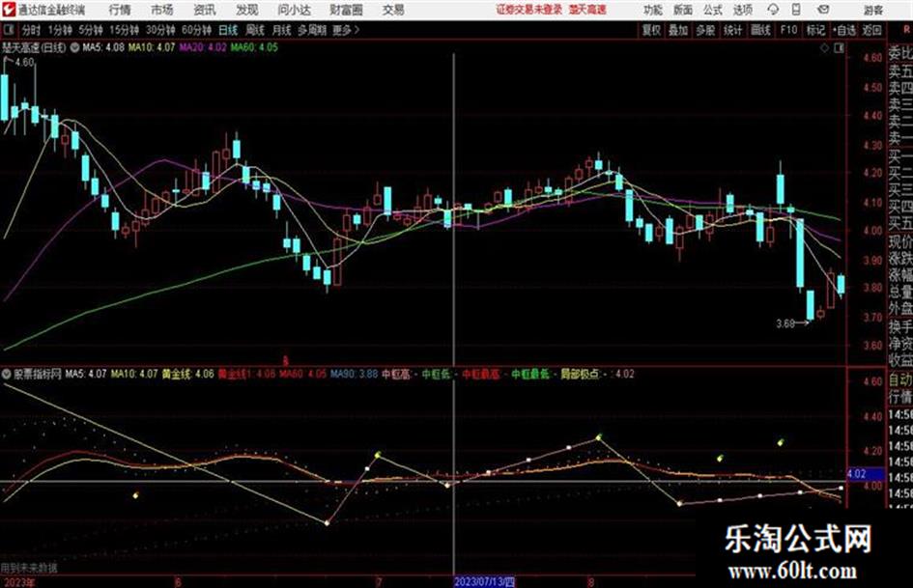Open the 版面 menu
913x588 pixels.
(x=683, y=10)
